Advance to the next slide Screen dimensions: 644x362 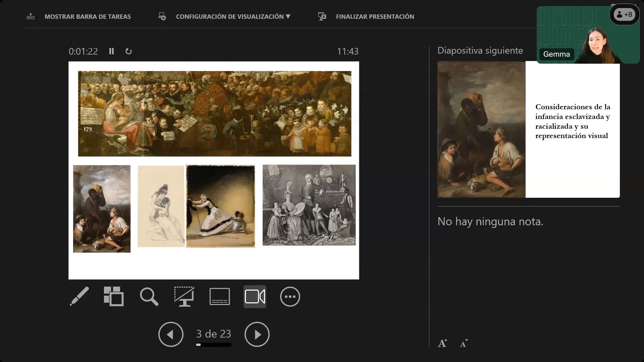[x=257, y=334]
